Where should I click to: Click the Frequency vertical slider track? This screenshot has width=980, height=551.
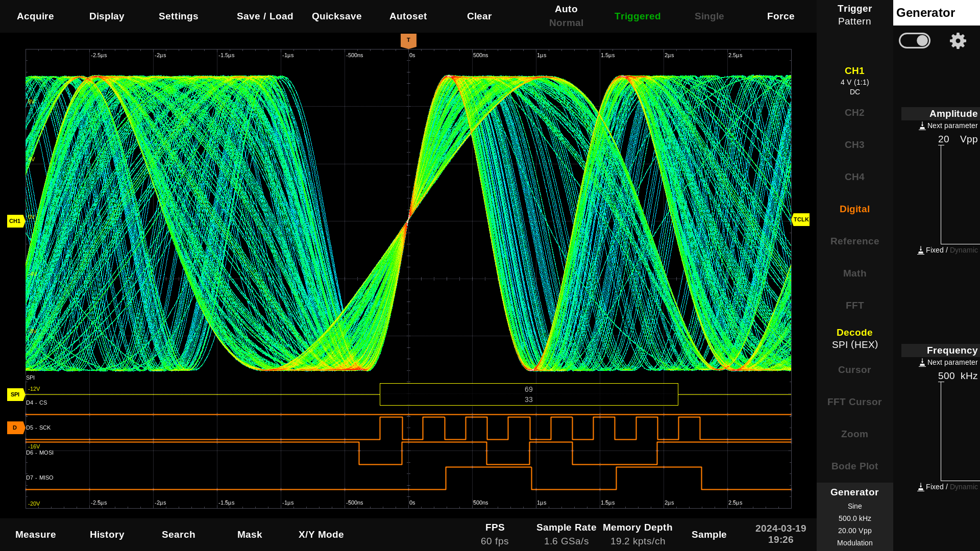click(x=941, y=432)
